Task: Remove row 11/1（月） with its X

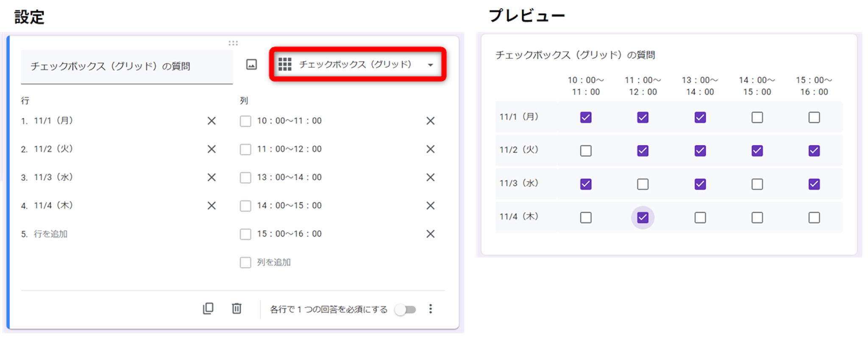Action: [211, 121]
